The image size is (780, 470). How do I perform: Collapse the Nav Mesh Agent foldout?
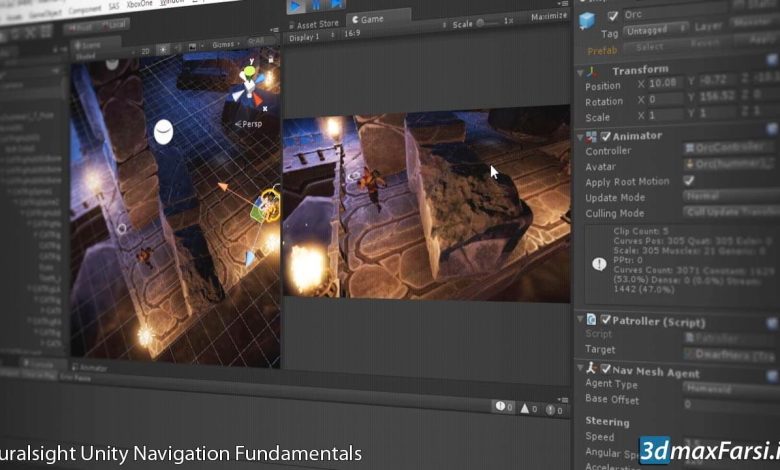[x=581, y=368]
